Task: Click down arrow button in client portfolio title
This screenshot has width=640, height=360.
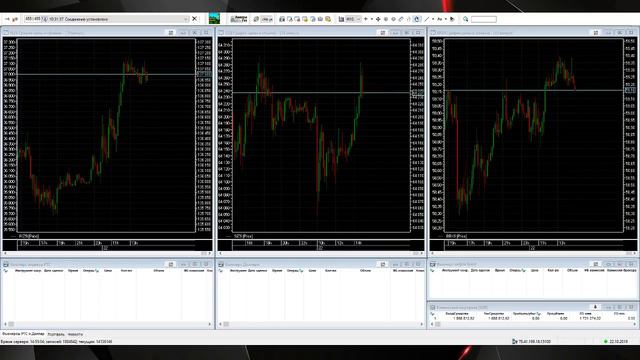Action: pos(595,307)
